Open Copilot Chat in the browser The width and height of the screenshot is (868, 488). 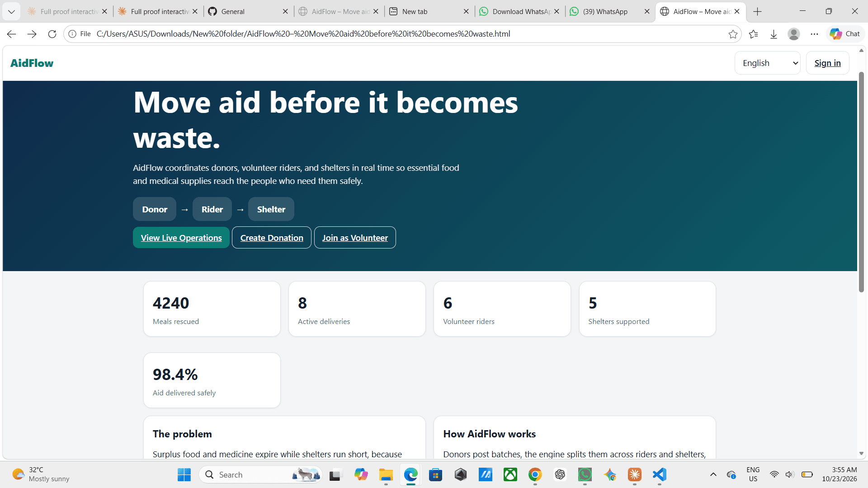[845, 34]
